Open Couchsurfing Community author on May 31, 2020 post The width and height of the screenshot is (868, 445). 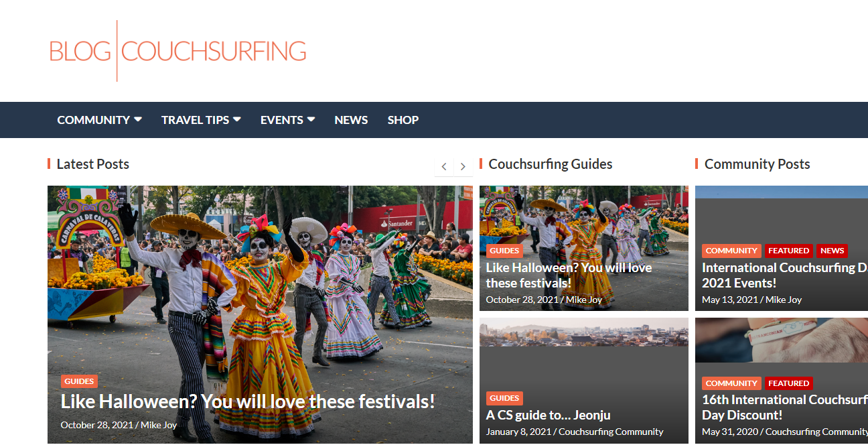coord(816,432)
